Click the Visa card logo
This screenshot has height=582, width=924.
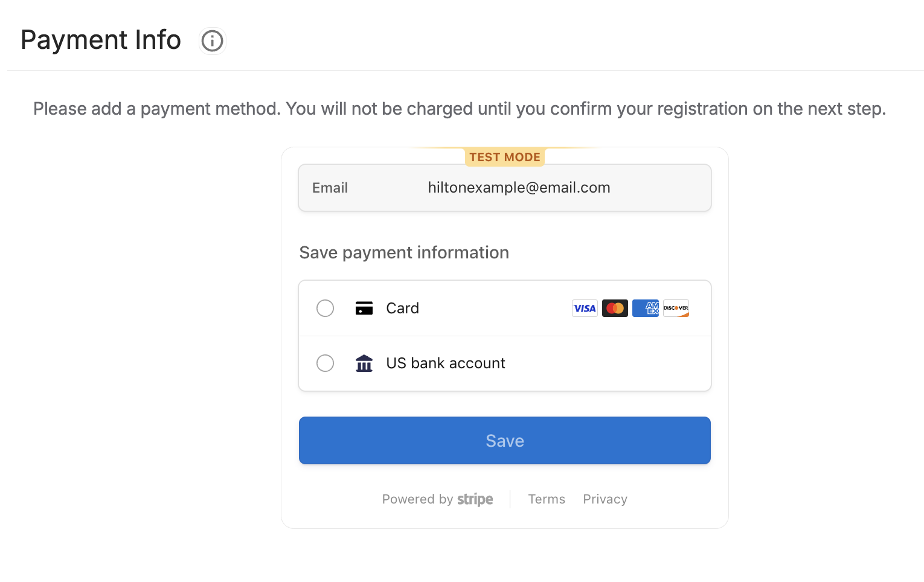pos(585,309)
